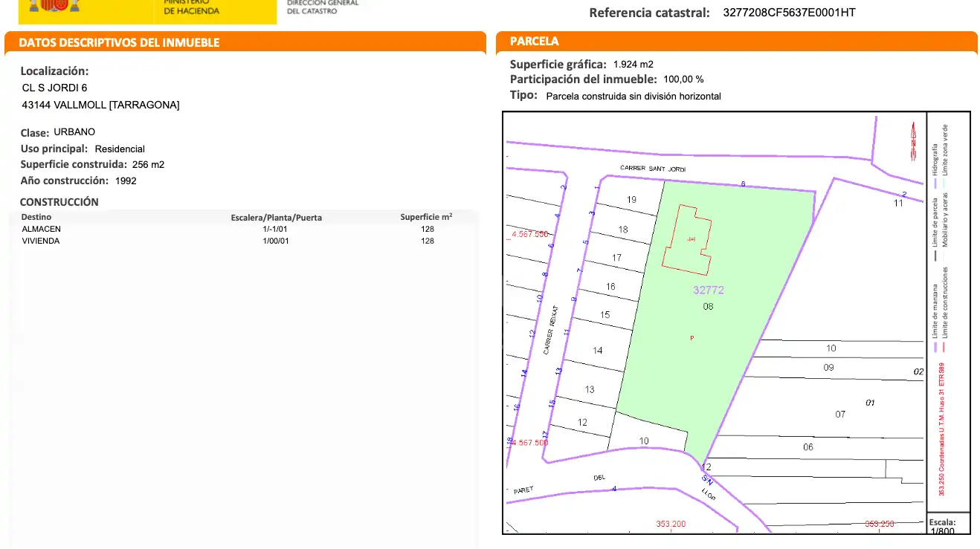Click parcel '09' east of the green parcel
This screenshot has width=980, height=549.
coord(828,367)
